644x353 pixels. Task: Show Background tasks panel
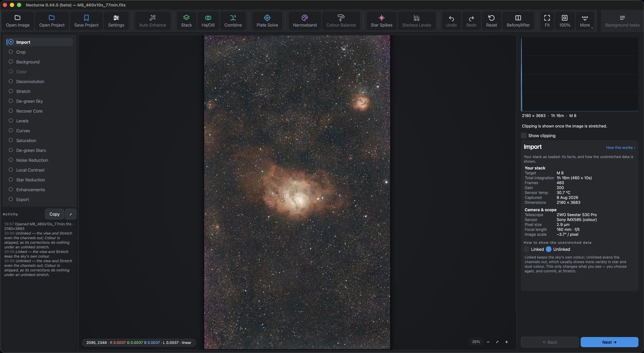(622, 21)
